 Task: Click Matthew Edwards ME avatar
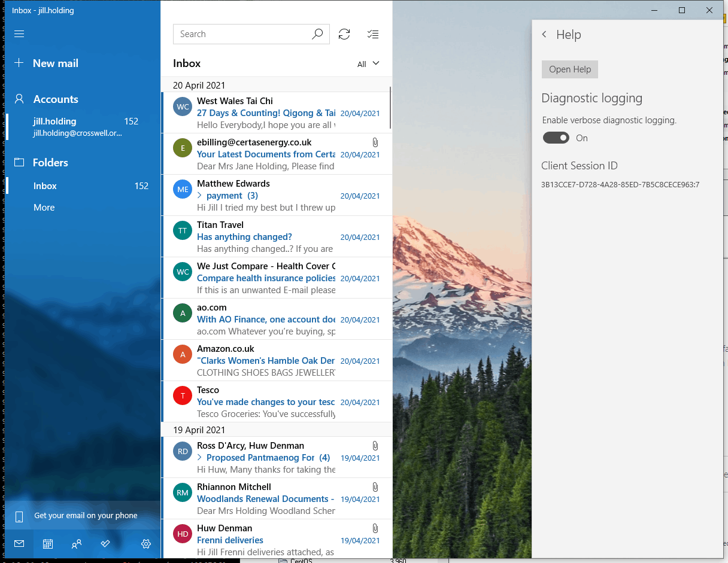pos(183,189)
